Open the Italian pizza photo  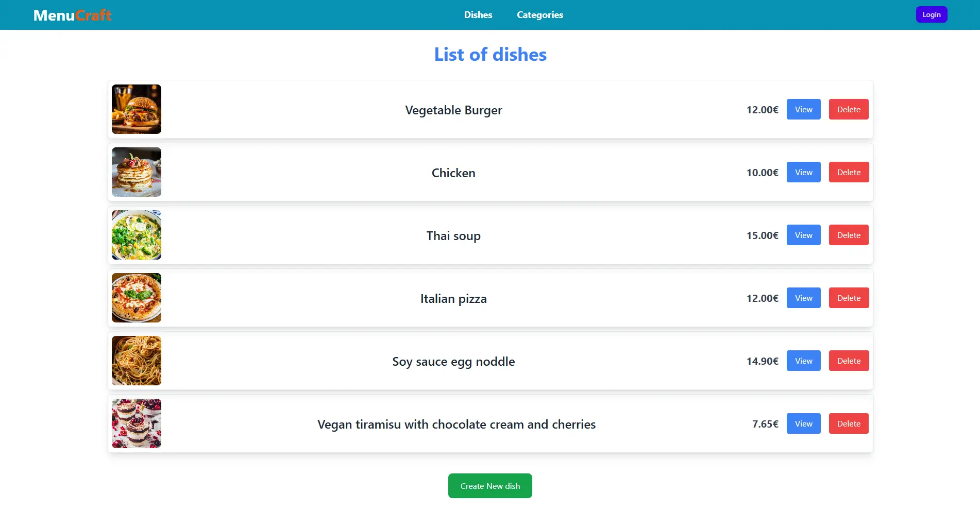[137, 298]
